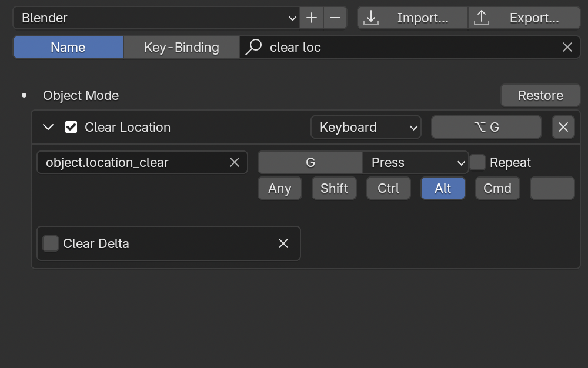Collapse the Clear Location item details
The width and height of the screenshot is (588, 368).
(48, 127)
